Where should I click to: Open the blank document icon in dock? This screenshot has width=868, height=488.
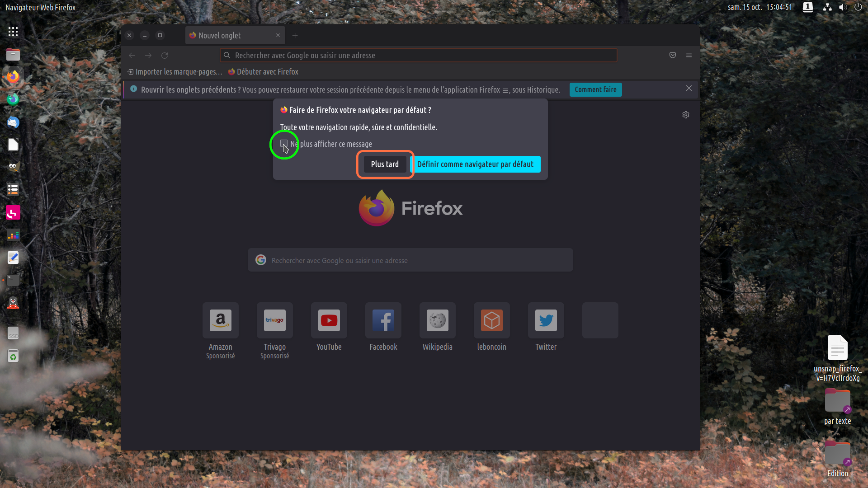(x=13, y=145)
